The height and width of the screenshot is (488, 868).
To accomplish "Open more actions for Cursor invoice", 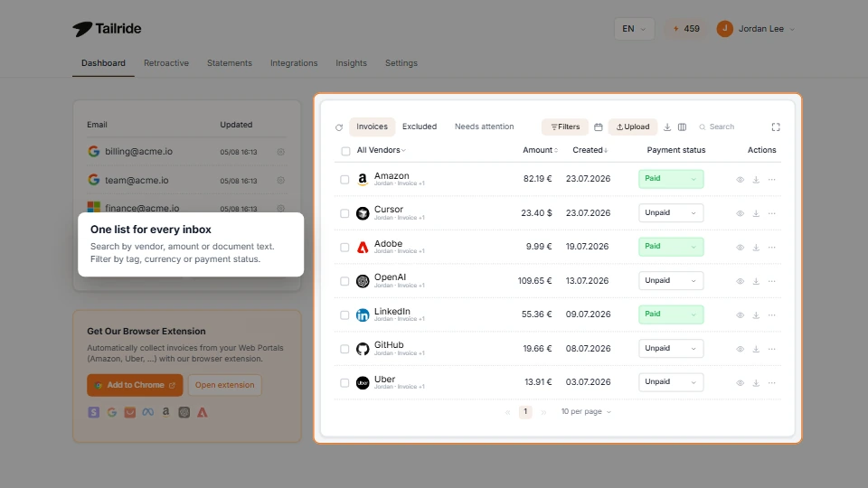I will pos(771,213).
